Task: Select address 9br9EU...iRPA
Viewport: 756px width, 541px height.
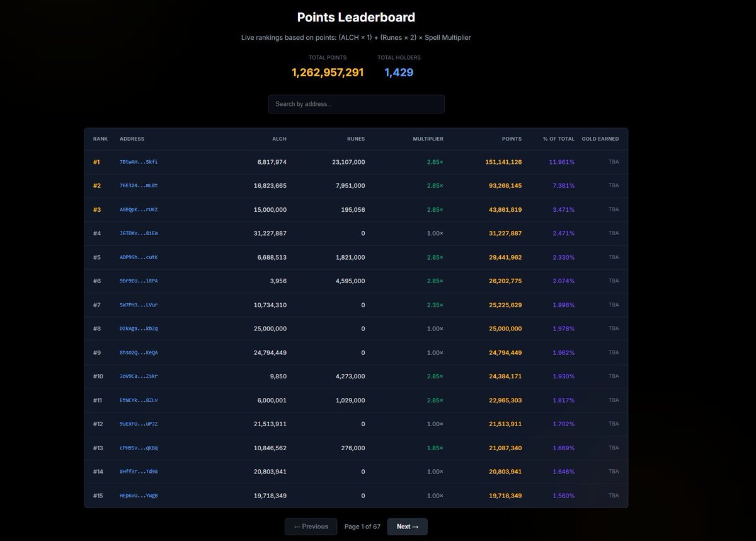Action: [x=139, y=281]
